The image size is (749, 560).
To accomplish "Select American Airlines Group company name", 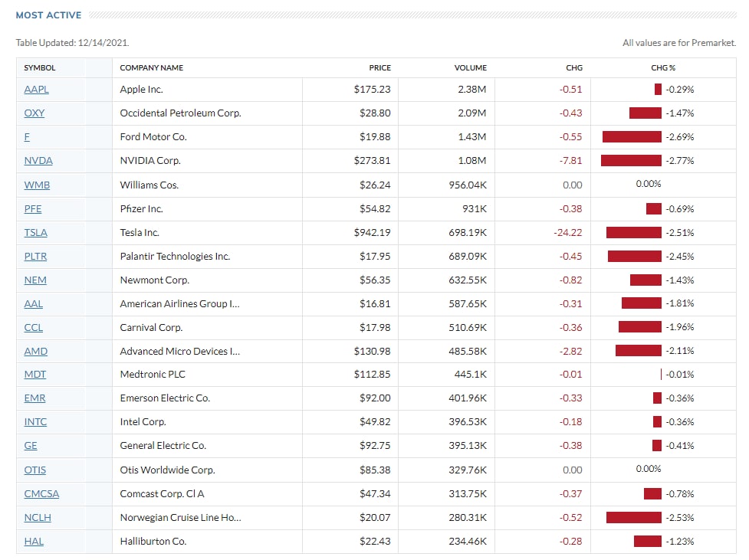I will tap(179, 303).
